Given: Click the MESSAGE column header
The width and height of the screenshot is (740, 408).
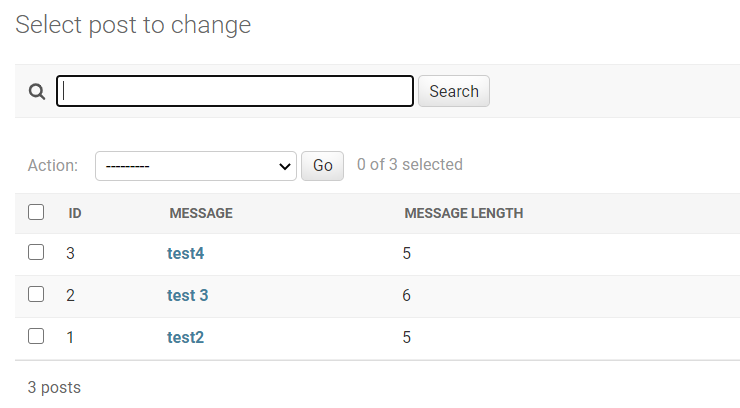Looking at the screenshot, I should (x=201, y=213).
